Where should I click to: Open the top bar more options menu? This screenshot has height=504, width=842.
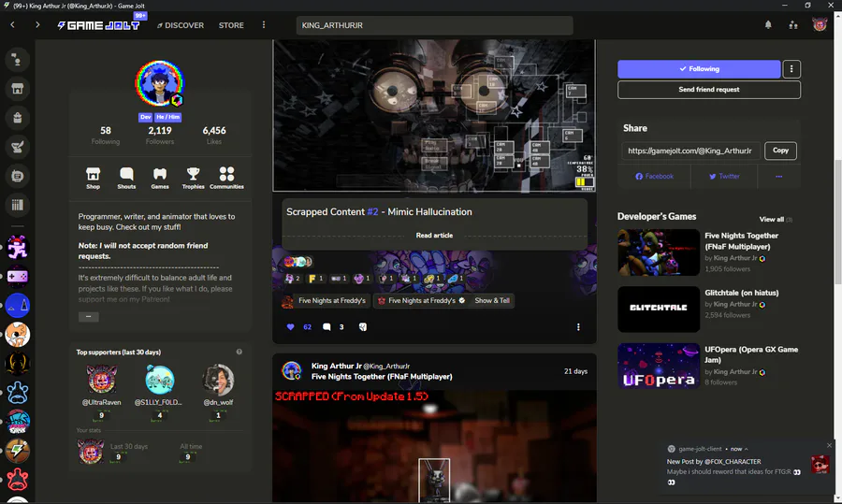click(x=263, y=24)
